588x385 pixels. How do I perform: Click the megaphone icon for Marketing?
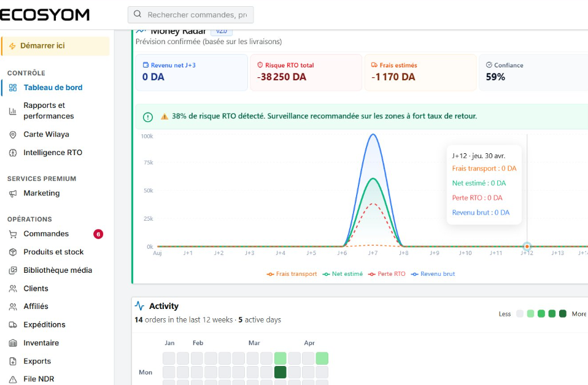click(x=13, y=194)
